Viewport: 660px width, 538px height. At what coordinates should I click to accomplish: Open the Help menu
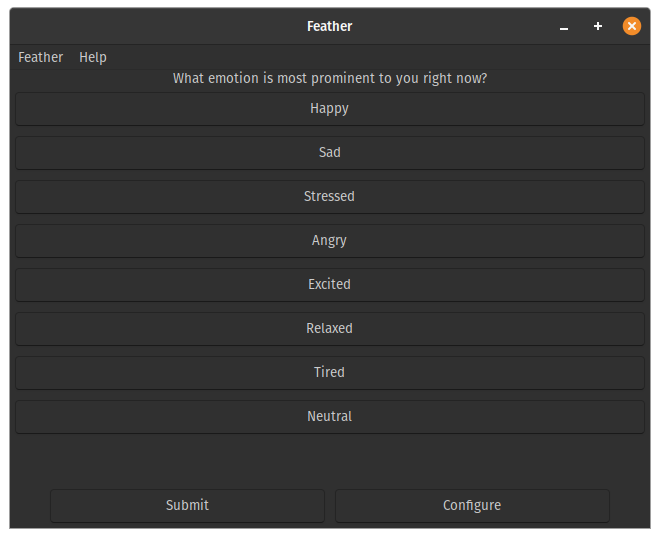pyautogui.click(x=93, y=57)
